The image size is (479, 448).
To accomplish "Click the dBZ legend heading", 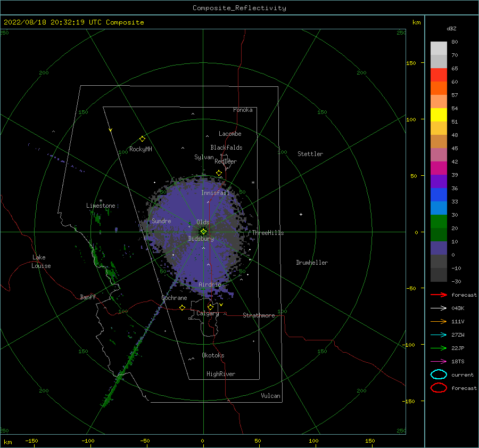I will [x=451, y=28].
